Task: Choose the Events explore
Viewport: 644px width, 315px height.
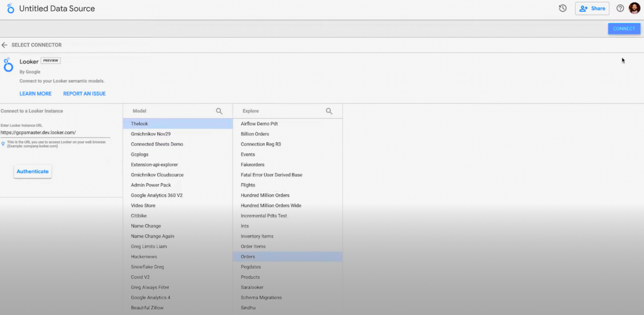Action: [x=287, y=155]
